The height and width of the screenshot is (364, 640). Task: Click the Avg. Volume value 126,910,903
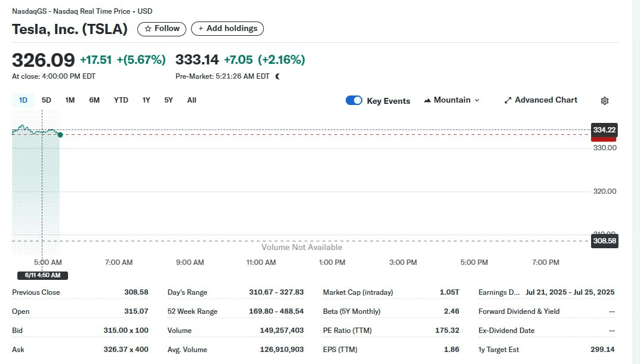[x=282, y=349]
